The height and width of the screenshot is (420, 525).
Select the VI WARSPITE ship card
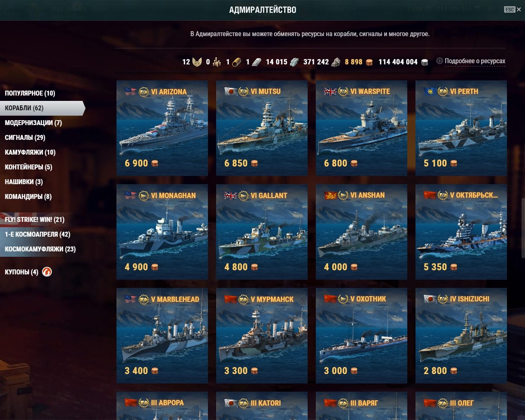361,128
